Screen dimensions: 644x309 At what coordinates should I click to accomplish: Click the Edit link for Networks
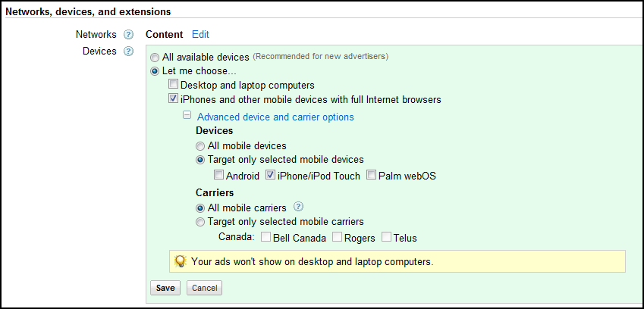point(200,34)
